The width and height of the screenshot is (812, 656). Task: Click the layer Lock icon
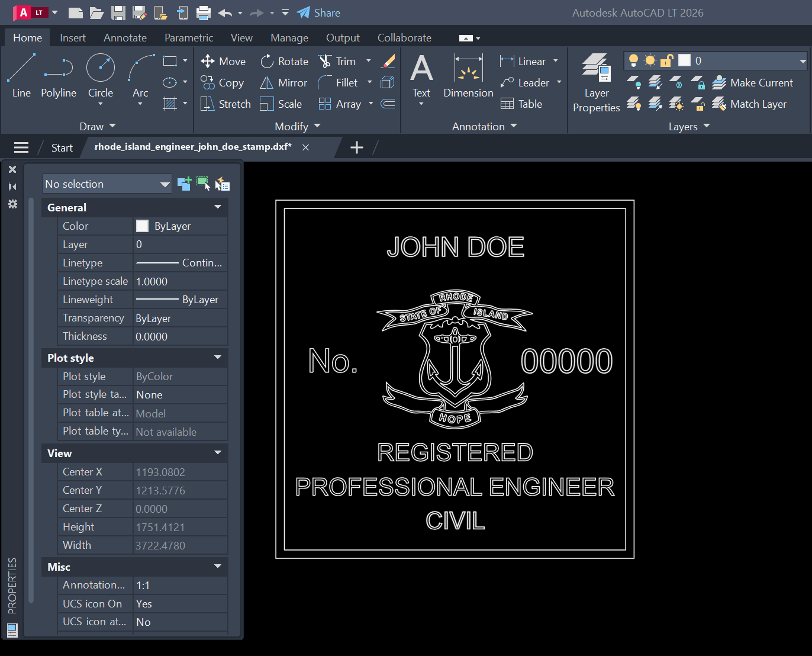(698, 82)
